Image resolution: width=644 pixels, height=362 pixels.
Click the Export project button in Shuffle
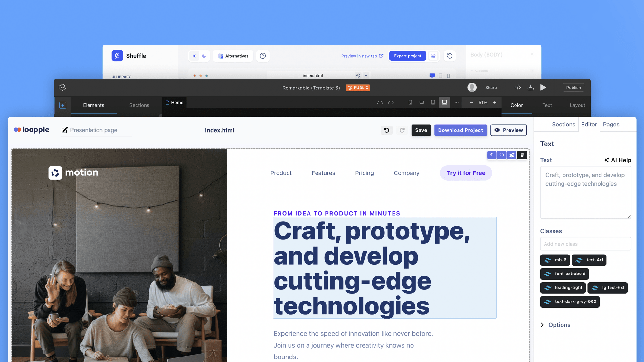[407, 56]
